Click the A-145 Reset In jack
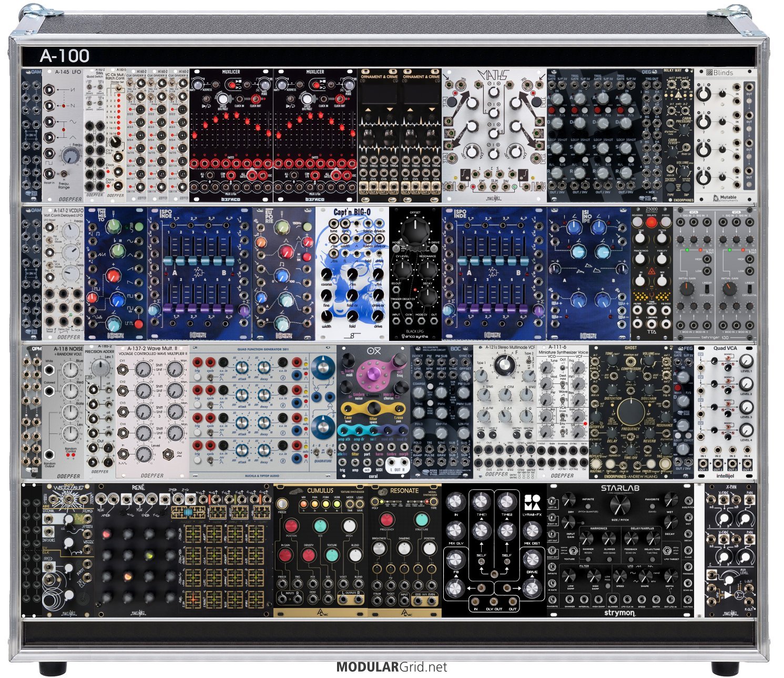 point(49,173)
